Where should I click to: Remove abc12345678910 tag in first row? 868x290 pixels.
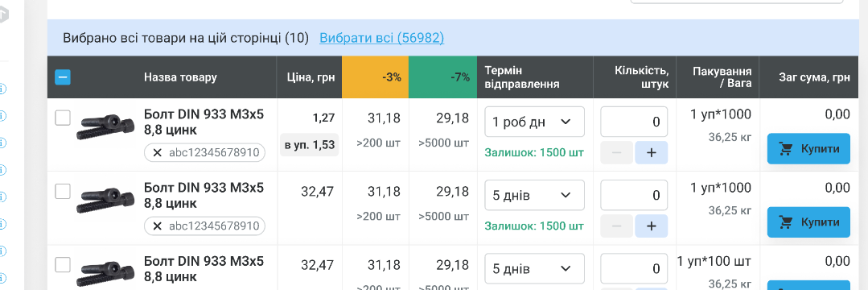pos(157,152)
